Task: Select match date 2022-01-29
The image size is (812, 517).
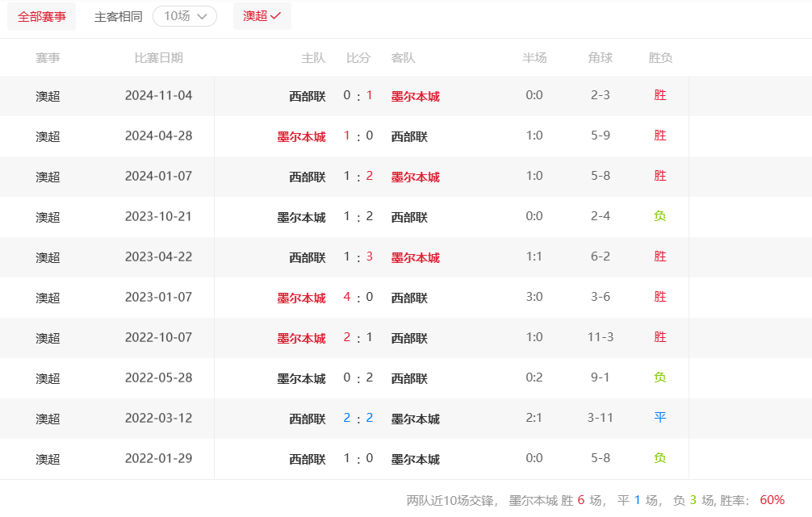Action: coord(158,459)
